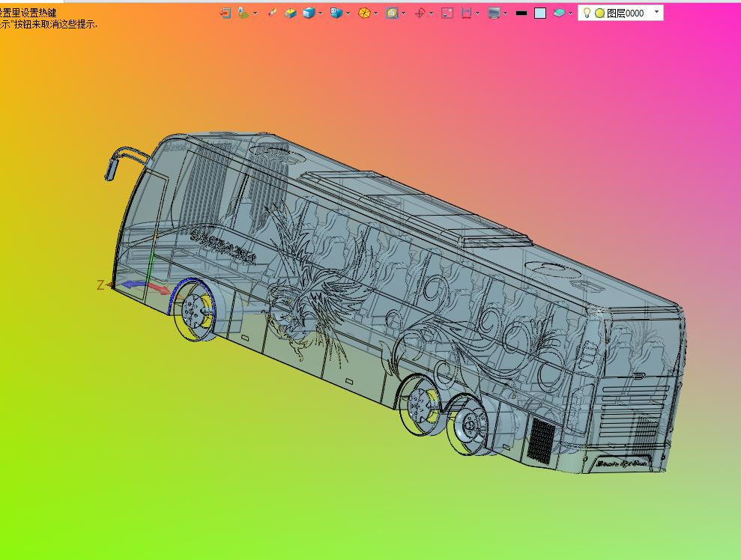Click the blue axis arrow of triad
The image size is (741, 560).
(133, 284)
